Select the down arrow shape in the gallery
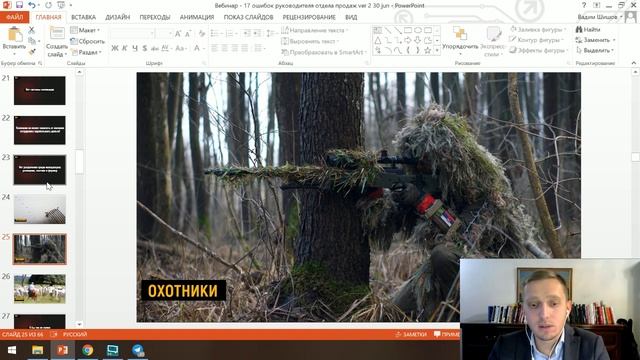This screenshot has height=360, width=640. (x=418, y=40)
